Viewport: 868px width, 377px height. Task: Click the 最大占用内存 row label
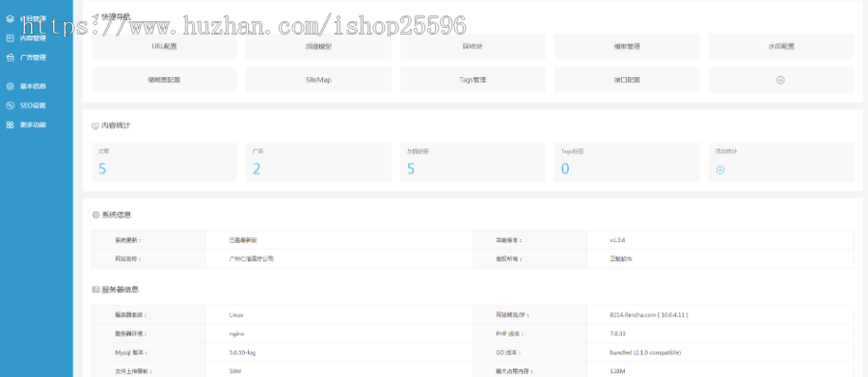pos(514,371)
